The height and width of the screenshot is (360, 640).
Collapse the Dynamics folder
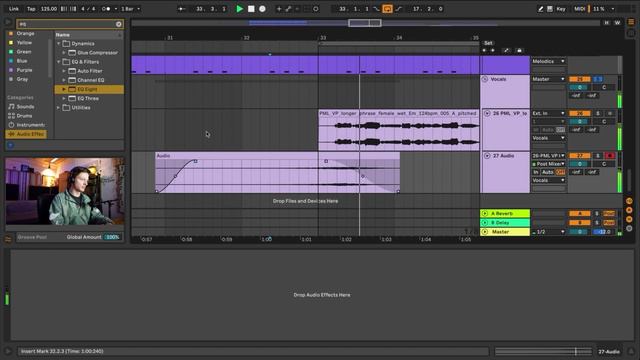58,43
